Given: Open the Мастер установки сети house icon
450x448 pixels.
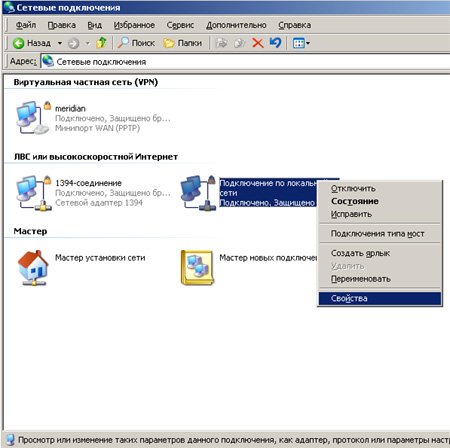Looking at the screenshot, I should click(x=33, y=268).
